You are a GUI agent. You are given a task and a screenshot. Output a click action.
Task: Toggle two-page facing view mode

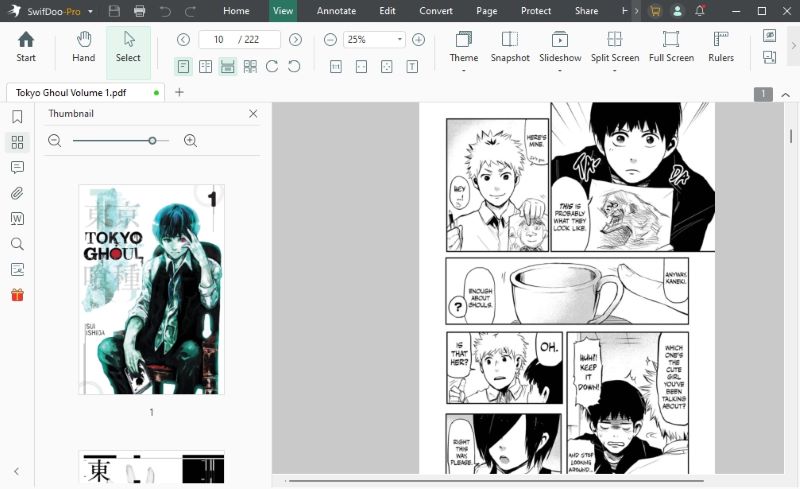[x=206, y=67]
